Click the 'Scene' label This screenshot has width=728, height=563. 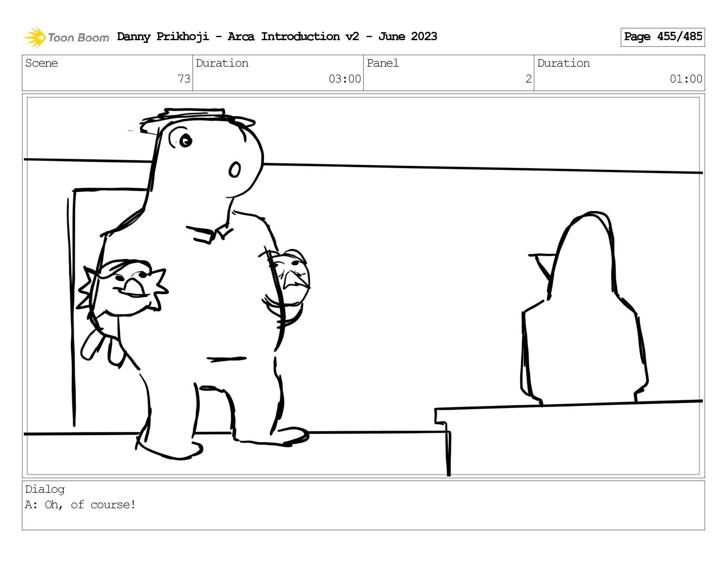(x=41, y=63)
